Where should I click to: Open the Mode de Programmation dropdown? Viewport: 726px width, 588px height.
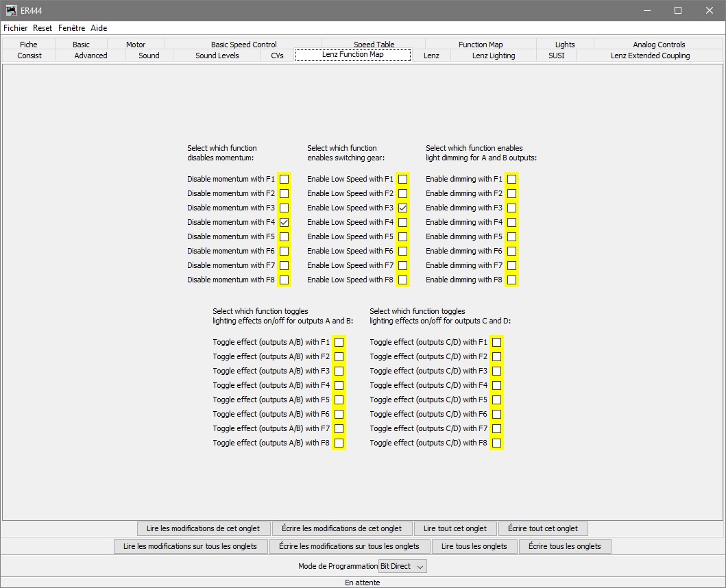coord(402,566)
